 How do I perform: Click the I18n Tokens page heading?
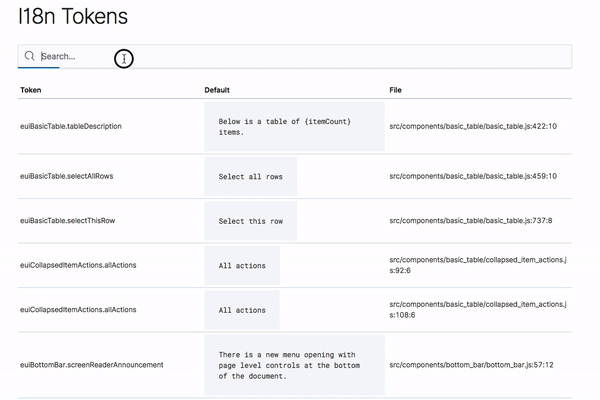73,17
